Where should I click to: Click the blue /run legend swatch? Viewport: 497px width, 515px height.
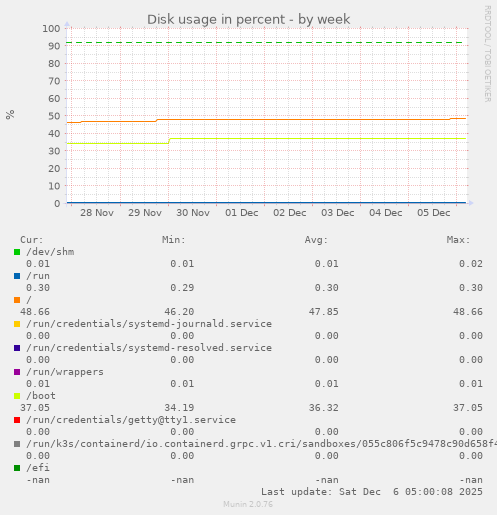pos(17,276)
